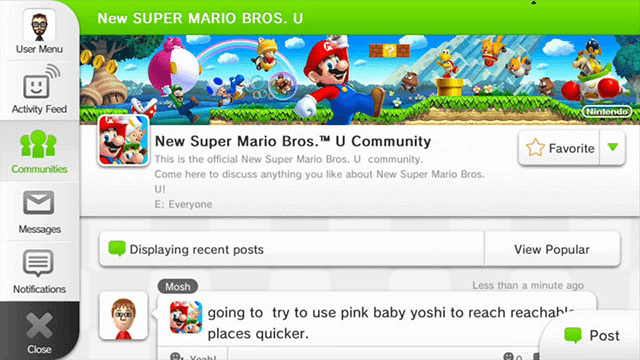Viewport: 640px width, 360px height.
Task: Expand the green arrow next to Favorite
Action: coord(612,148)
